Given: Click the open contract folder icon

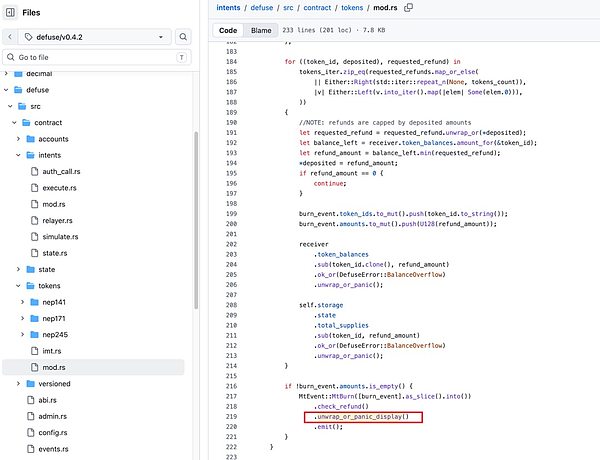Looking at the screenshot, I should point(26,123).
